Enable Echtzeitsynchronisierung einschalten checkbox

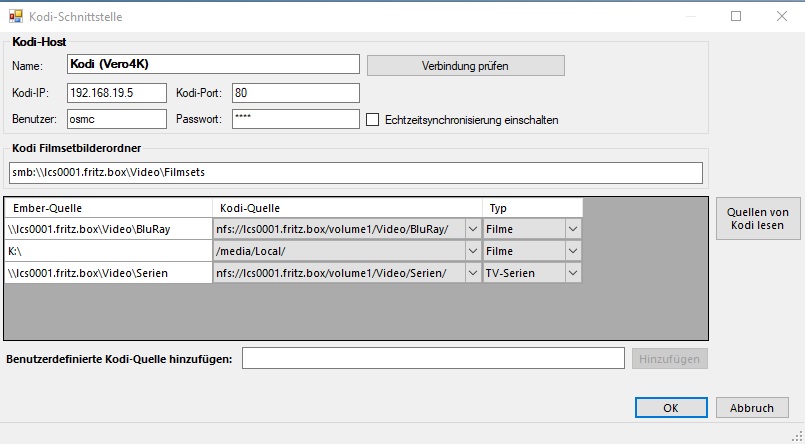pyautogui.click(x=373, y=120)
